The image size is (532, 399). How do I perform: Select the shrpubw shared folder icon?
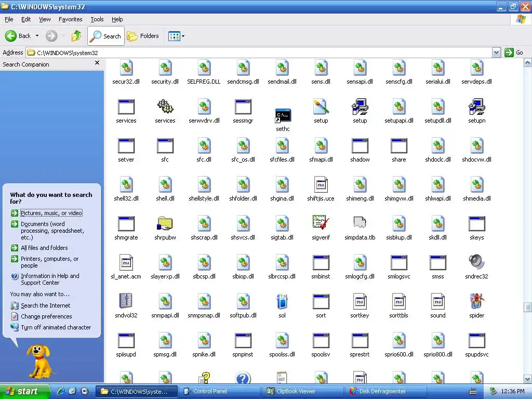click(x=165, y=223)
